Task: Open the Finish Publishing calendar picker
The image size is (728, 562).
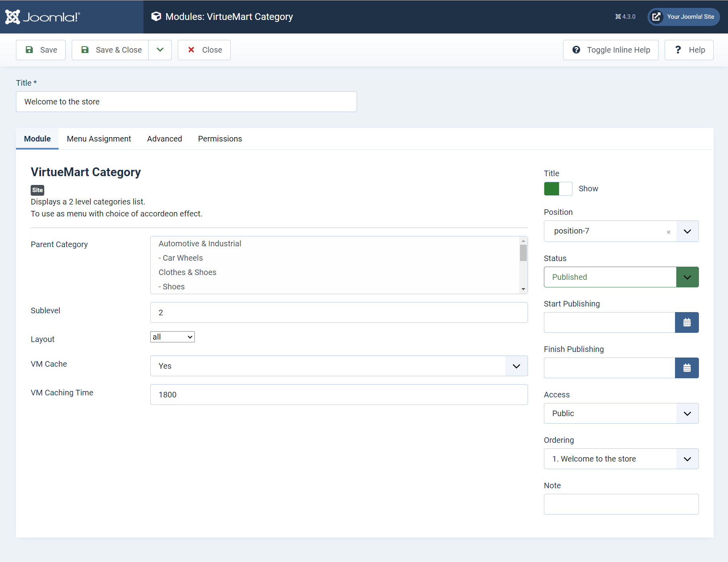Action: pyautogui.click(x=687, y=368)
